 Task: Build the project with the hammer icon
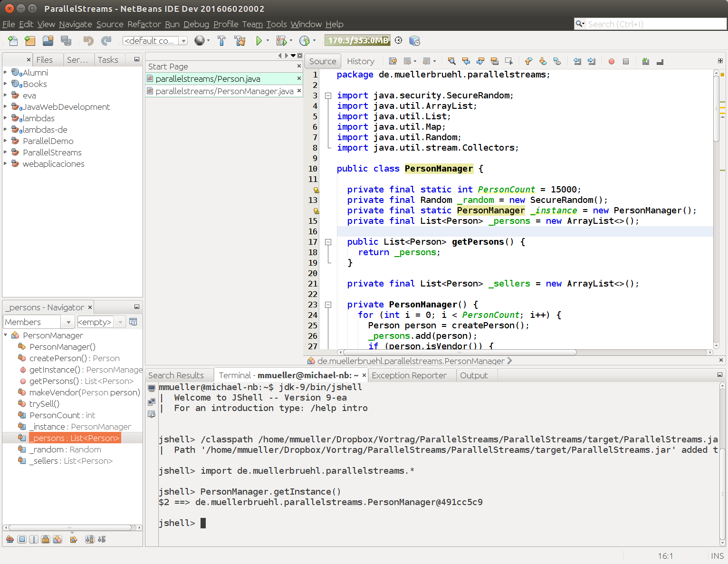click(x=222, y=40)
